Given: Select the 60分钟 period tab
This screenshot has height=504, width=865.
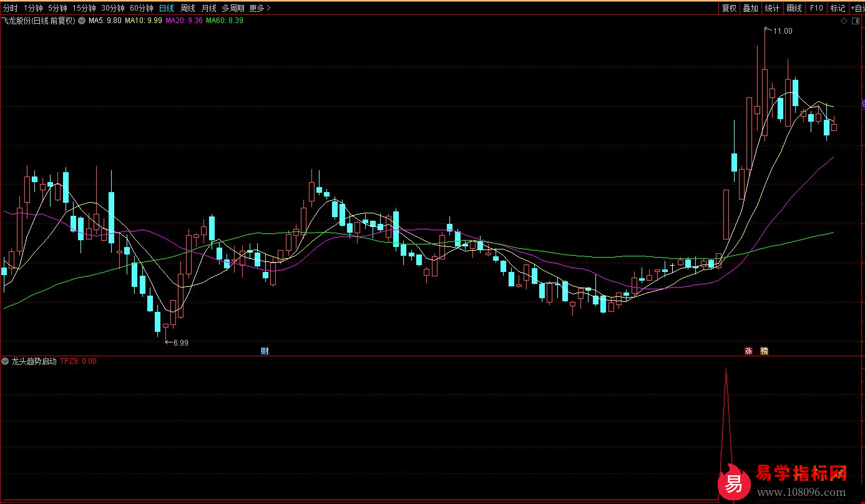Looking at the screenshot, I should pyautogui.click(x=142, y=8).
